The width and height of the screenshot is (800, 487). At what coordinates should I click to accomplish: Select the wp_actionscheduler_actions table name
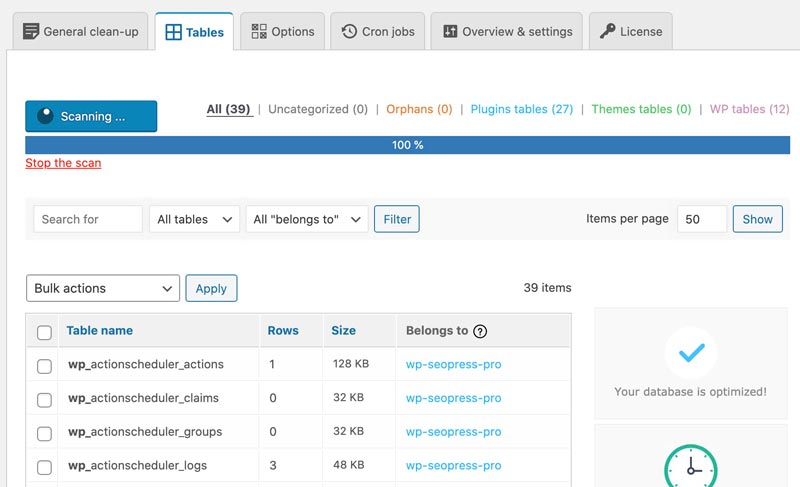146,364
